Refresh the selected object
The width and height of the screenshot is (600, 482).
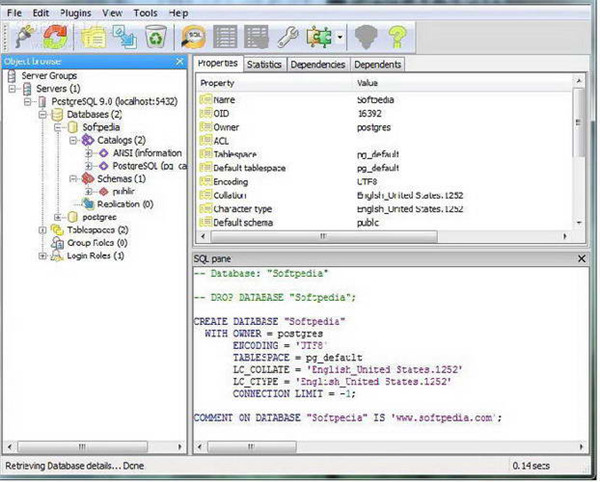pos(56,37)
